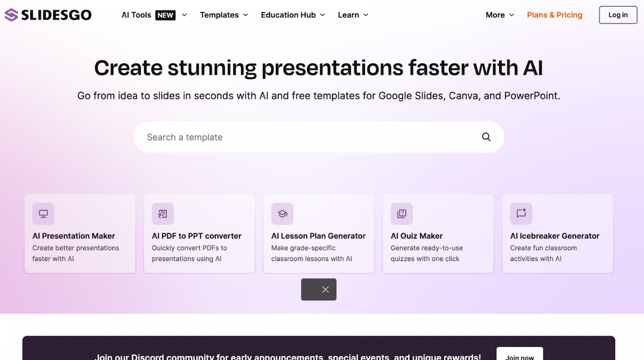Click the Join our Discord community announcement text
The width and height of the screenshot is (644, 360).
[x=288, y=356]
